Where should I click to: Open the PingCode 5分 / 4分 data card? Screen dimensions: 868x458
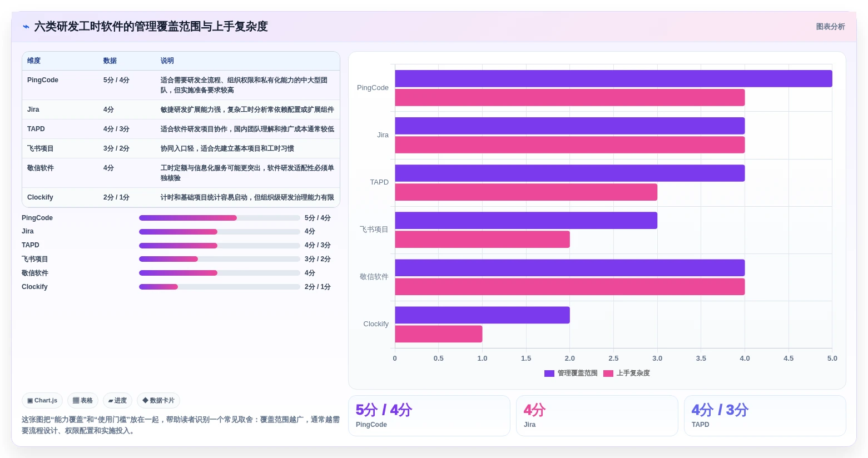pyautogui.click(x=429, y=416)
